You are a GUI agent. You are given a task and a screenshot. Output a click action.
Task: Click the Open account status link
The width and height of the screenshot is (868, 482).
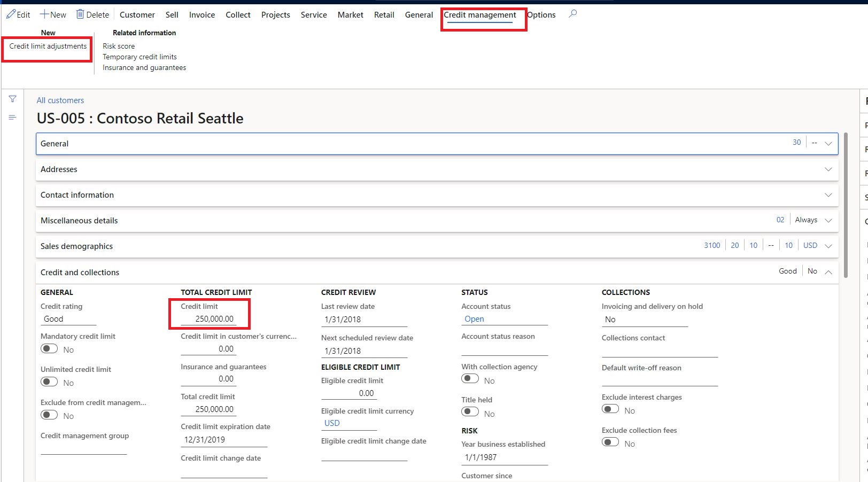pos(474,318)
